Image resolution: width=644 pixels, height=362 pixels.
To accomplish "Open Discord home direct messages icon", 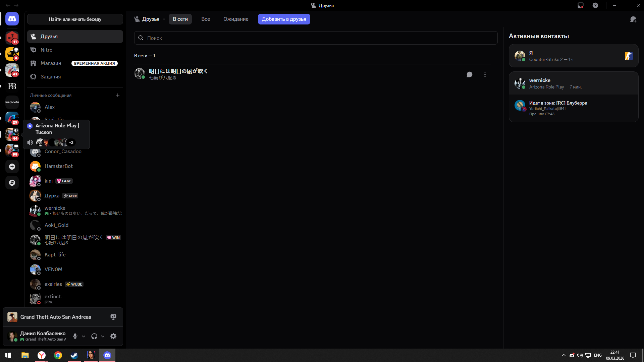I will click(12, 19).
